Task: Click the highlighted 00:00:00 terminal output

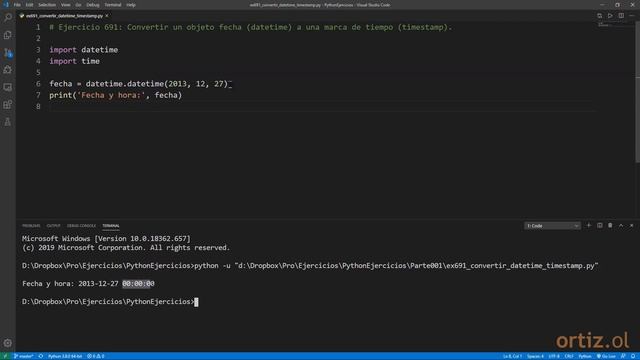Action: pyautogui.click(x=138, y=284)
